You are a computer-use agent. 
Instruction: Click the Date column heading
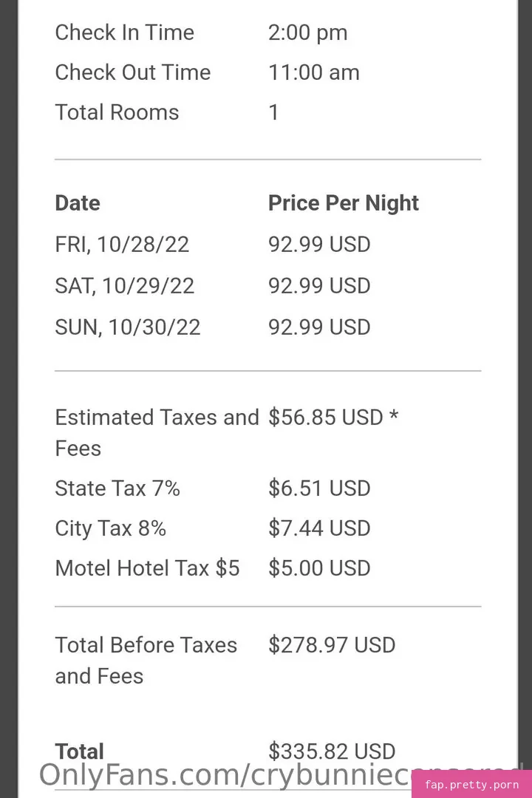click(x=78, y=203)
